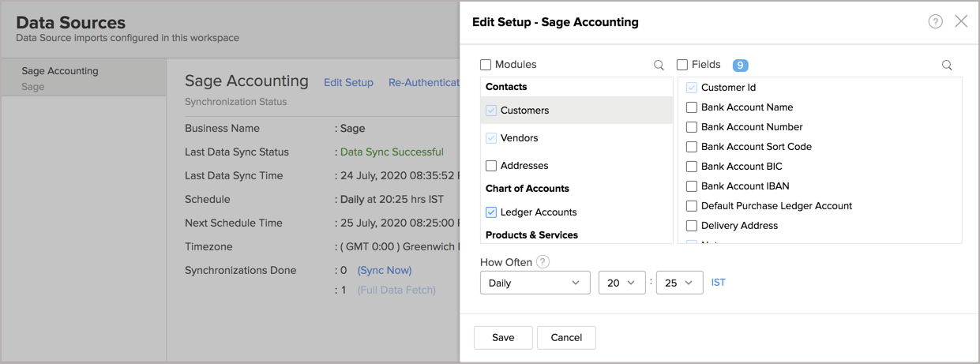Check the Bank Account IBAN field

click(692, 186)
